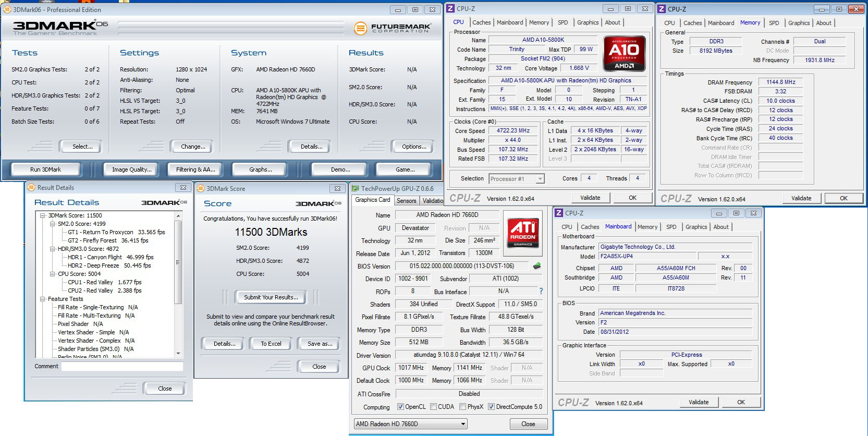Image resolution: width=868 pixels, height=436 pixels.
Task: Minimize the 3DMark06 main window
Action: coord(398,9)
